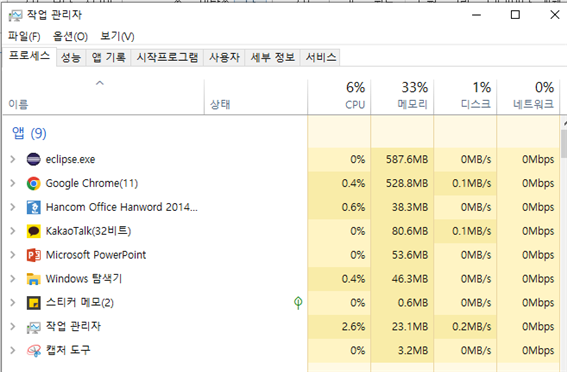
Task: Sort processes by 네트워크 column
Action: [528, 96]
